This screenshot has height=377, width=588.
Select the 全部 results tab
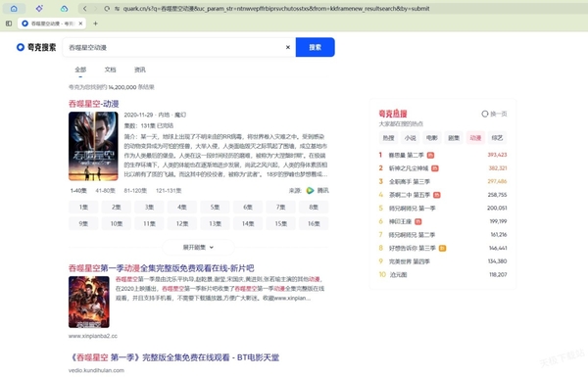[80, 70]
